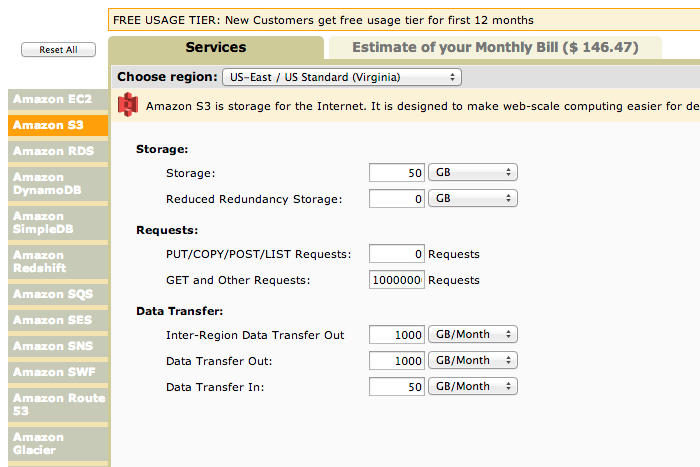
Task: Click the GET and Other Requests field
Action: (396, 279)
